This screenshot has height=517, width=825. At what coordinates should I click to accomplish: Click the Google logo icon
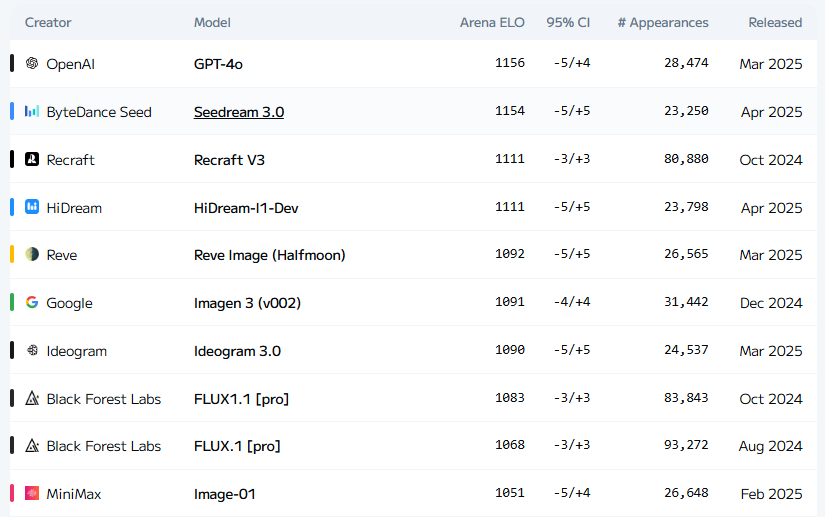(32, 302)
